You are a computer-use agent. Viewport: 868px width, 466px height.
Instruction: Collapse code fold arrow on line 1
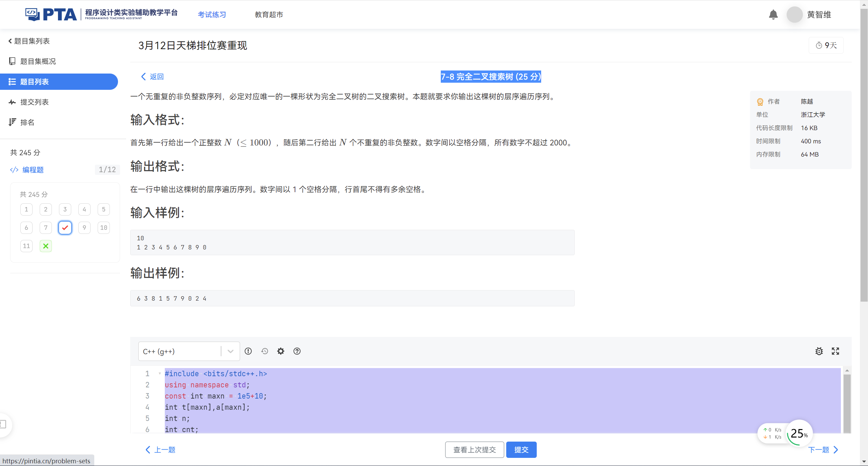(x=160, y=373)
